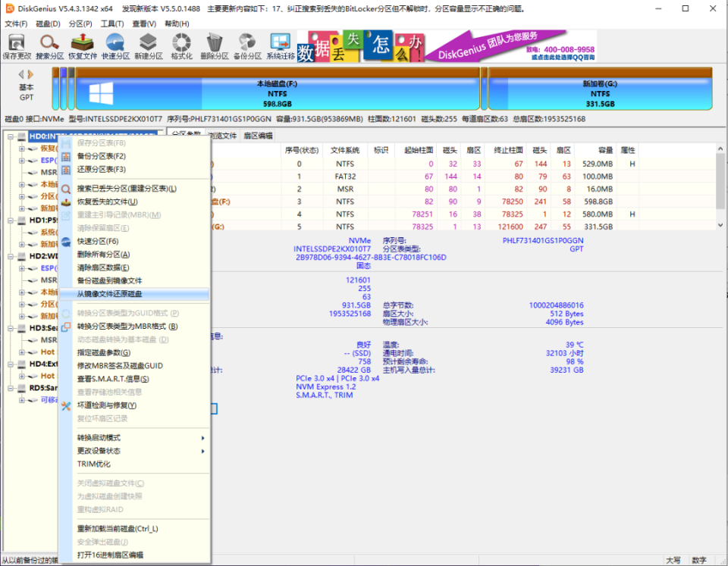Click the FAT32 file system cell
The image size is (728, 566).
[345, 177]
